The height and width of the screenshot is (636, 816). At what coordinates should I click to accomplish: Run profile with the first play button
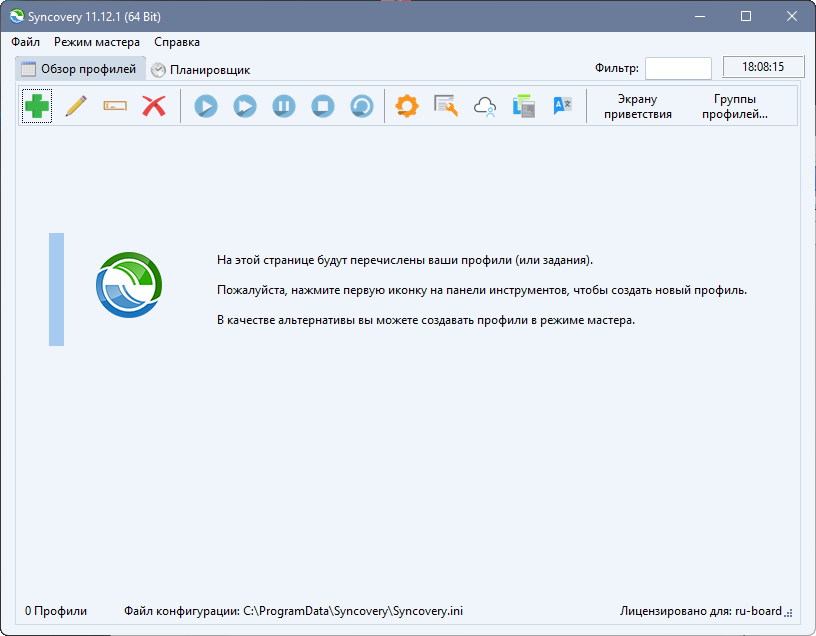[x=206, y=106]
